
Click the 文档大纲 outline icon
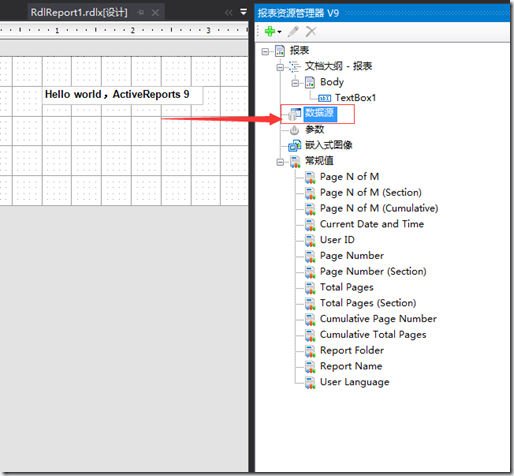click(294, 67)
